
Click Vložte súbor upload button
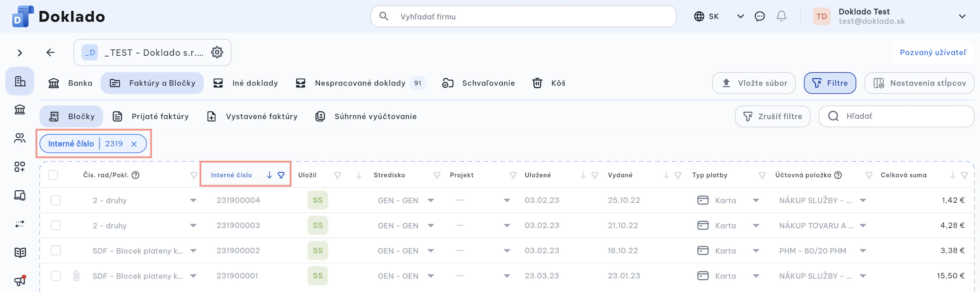coord(754,83)
